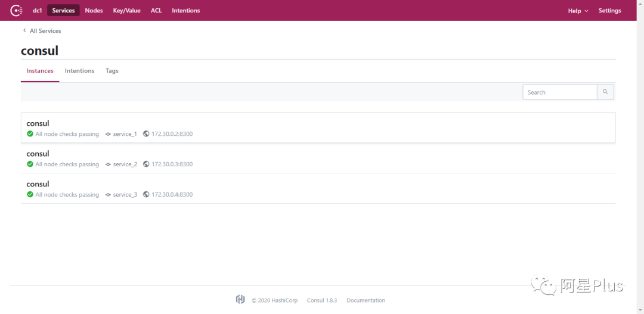Screen dimensions: 644x314
Task: Click the address 172.30.0.2:8300
Action: coord(172,134)
